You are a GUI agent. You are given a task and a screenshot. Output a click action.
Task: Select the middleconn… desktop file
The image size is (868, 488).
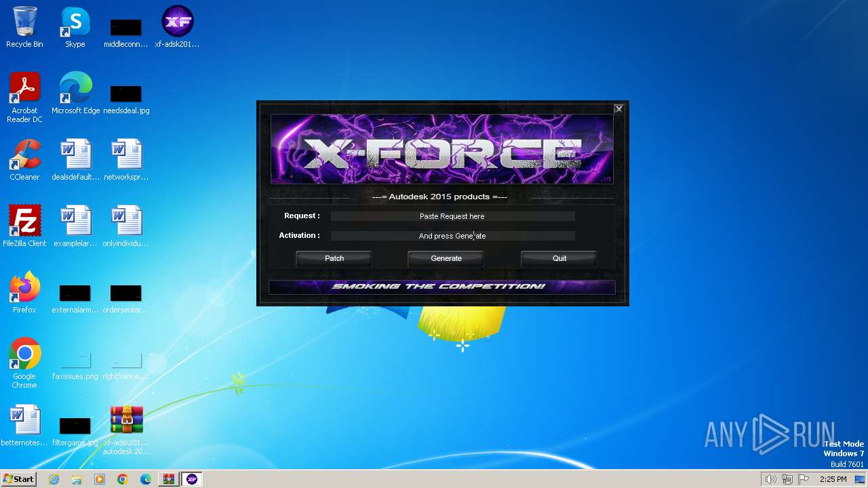coord(125,32)
